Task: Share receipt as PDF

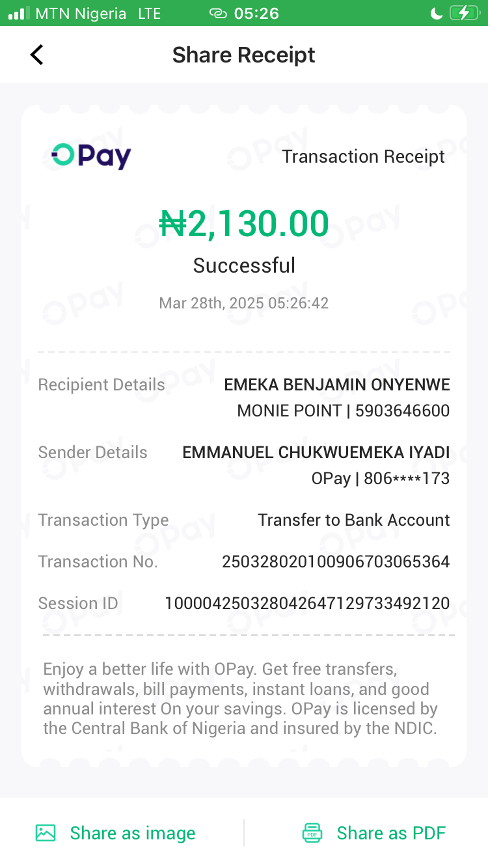Action: point(391,833)
